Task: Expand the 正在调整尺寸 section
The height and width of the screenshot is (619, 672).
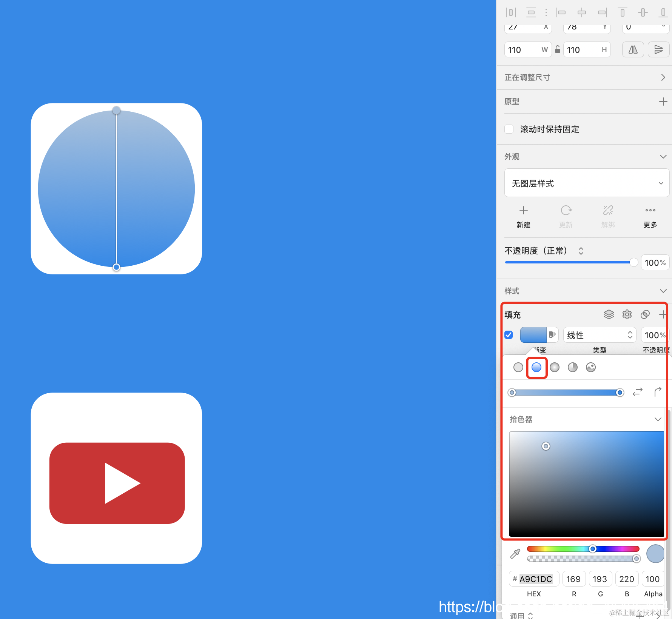Action: (663, 77)
